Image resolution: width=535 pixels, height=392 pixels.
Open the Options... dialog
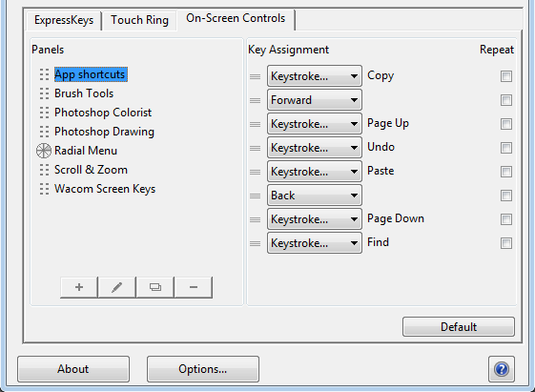coord(203,369)
